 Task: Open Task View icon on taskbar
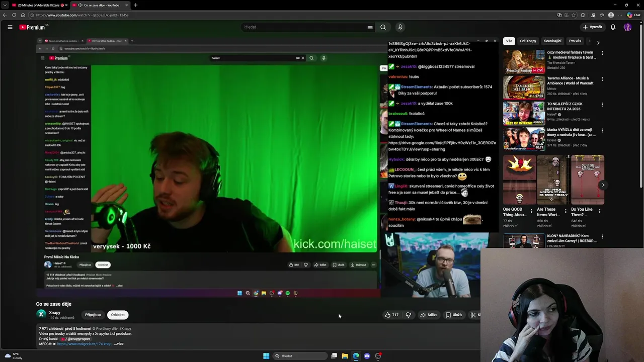coord(334,356)
